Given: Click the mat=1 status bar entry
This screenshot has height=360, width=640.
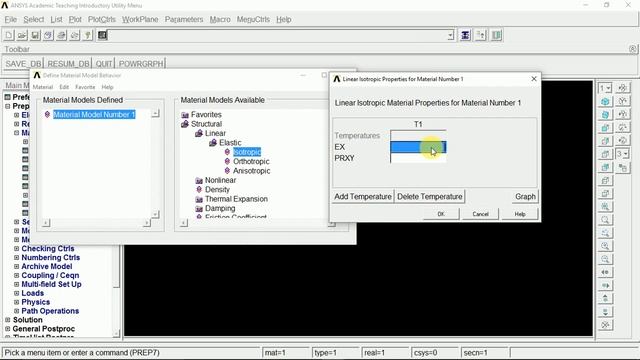Looking at the screenshot, I should (285, 353).
